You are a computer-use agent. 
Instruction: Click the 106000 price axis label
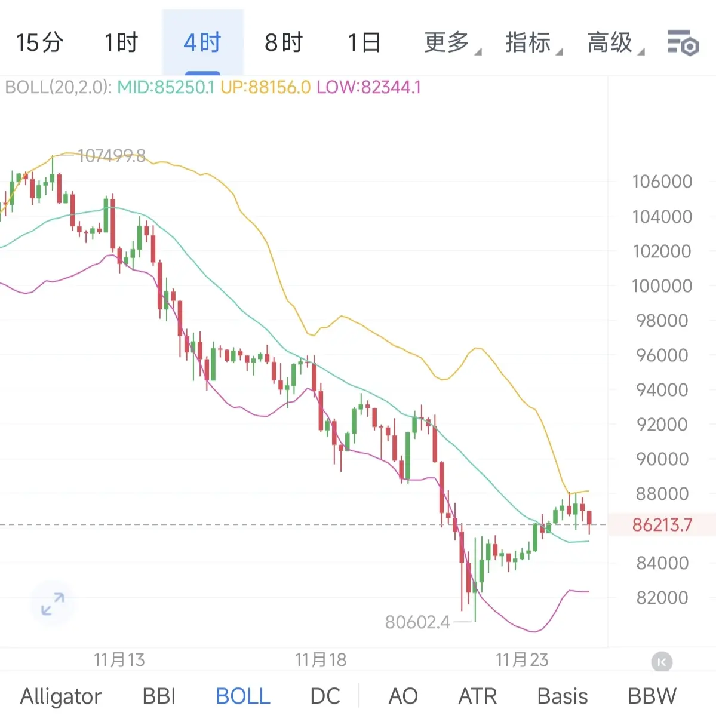(x=662, y=182)
